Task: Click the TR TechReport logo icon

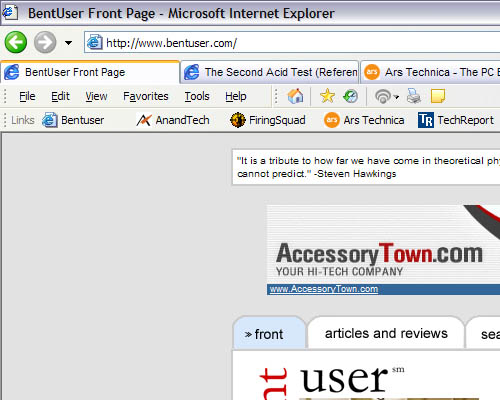Action: point(426,120)
